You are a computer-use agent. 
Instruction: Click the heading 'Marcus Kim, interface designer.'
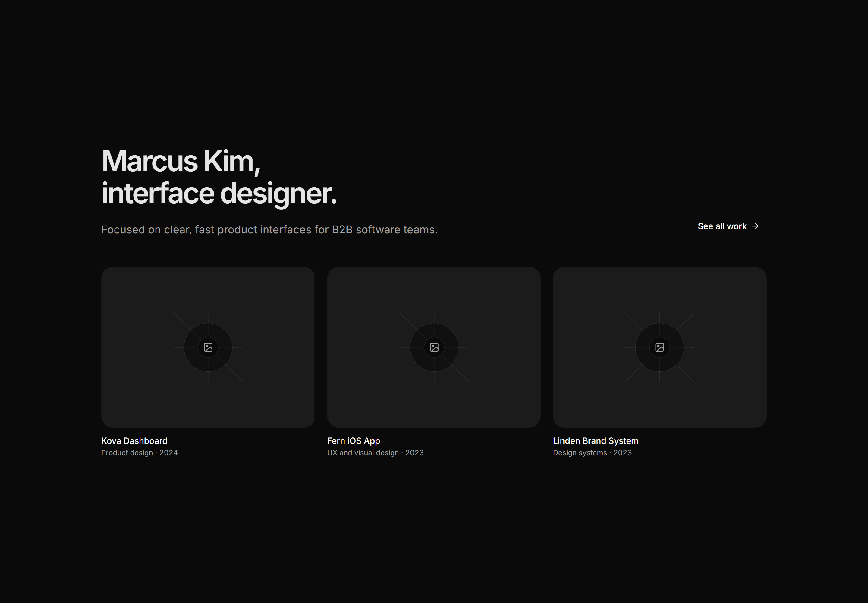pos(219,177)
